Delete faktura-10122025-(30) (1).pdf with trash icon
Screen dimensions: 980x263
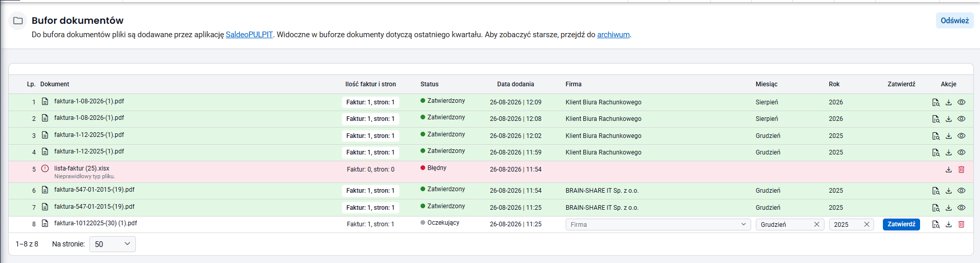[961, 224]
